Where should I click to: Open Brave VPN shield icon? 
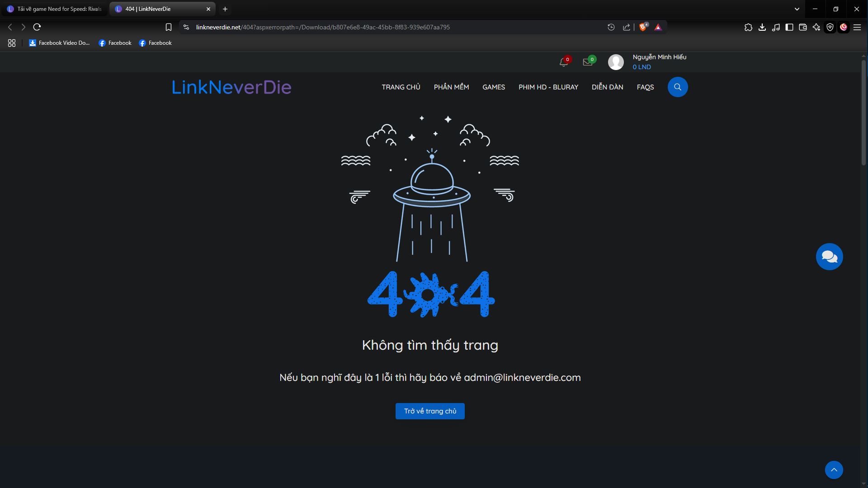830,27
